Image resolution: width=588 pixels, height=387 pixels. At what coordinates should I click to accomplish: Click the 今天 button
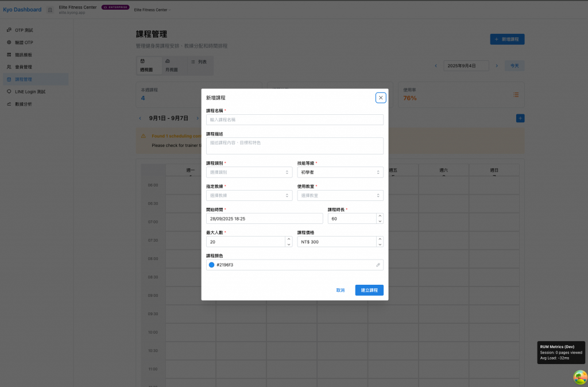tap(514, 65)
